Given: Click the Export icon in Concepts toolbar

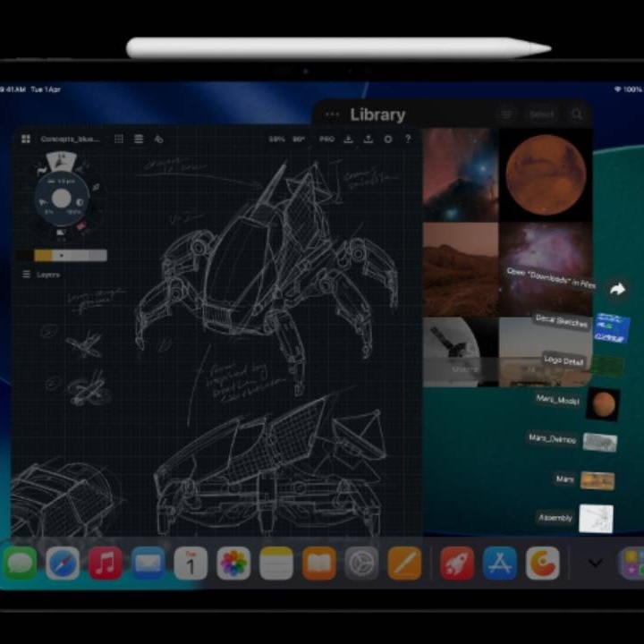Looking at the screenshot, I should (x=368, y=140).
